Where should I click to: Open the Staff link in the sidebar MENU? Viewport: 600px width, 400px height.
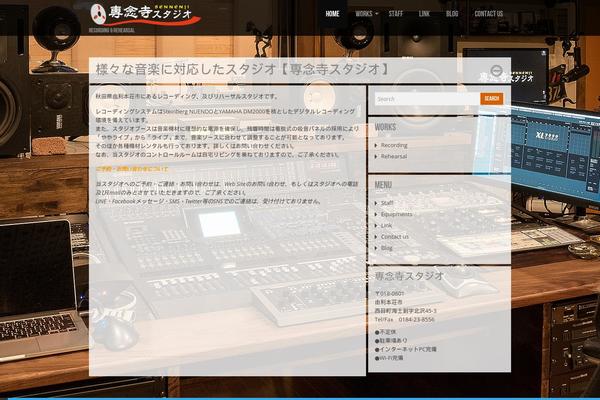coord(387,203)
